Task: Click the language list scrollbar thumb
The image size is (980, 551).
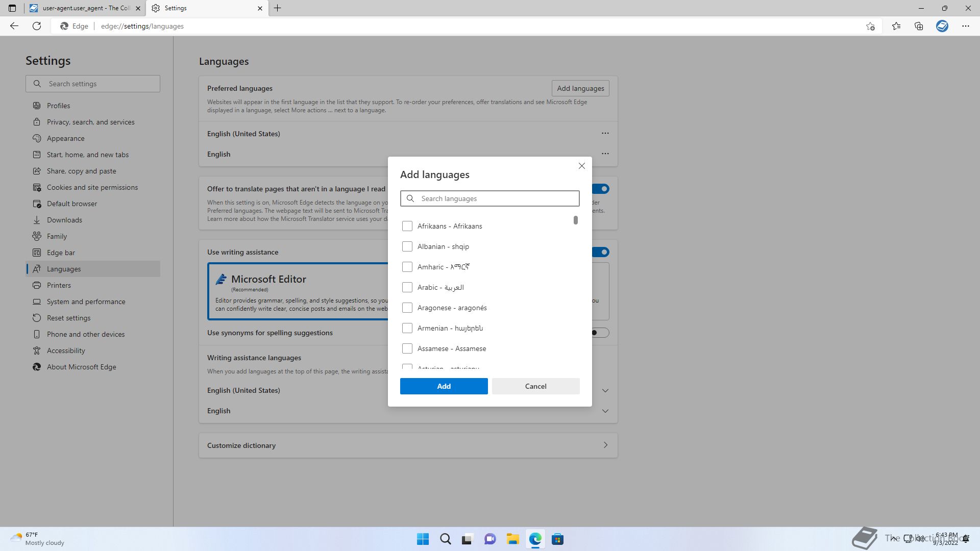Action: pos(576,220)
